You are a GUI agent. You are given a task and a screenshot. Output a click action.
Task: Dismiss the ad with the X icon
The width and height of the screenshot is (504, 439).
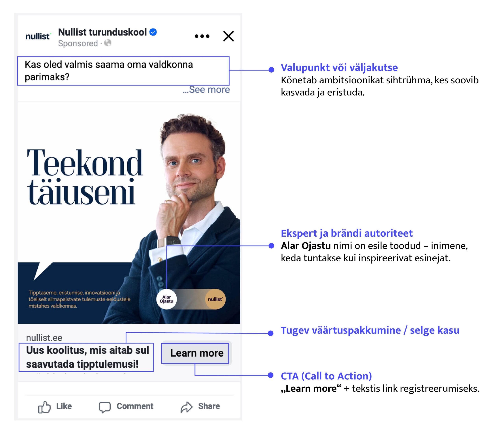coord(228,36)
